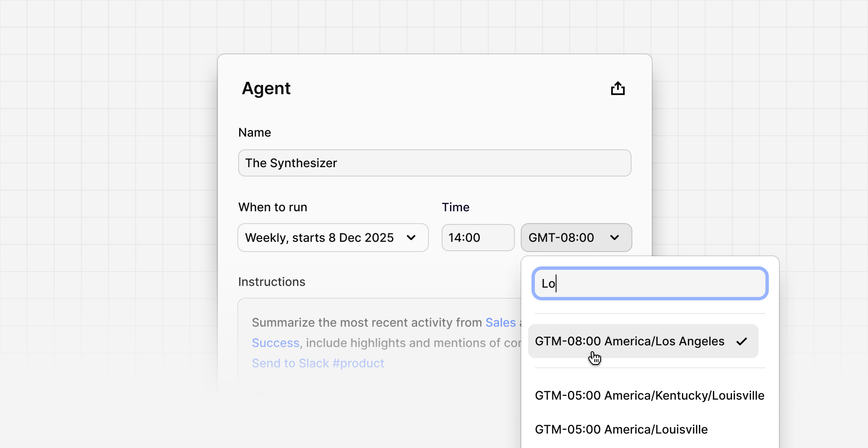The height and width of the screenshot is (448, 868).
Task: Click the chevron on the schedule selector
Action: click(412, 238)
